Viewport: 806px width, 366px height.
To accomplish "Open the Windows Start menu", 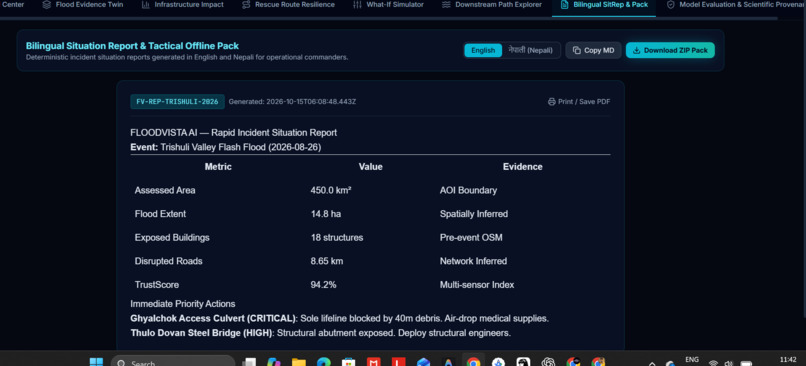I will (x=96, y=363).
